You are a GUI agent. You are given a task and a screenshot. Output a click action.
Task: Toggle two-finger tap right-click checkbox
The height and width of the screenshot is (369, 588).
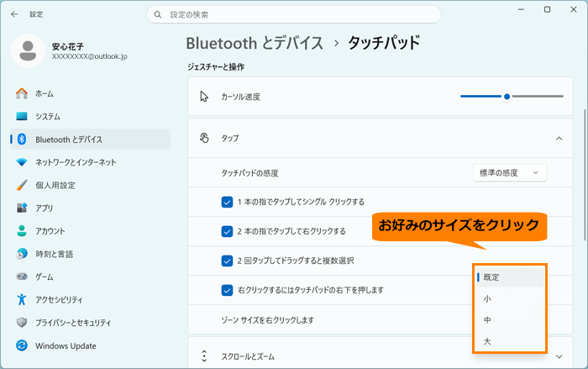click(x=227, y=231)
